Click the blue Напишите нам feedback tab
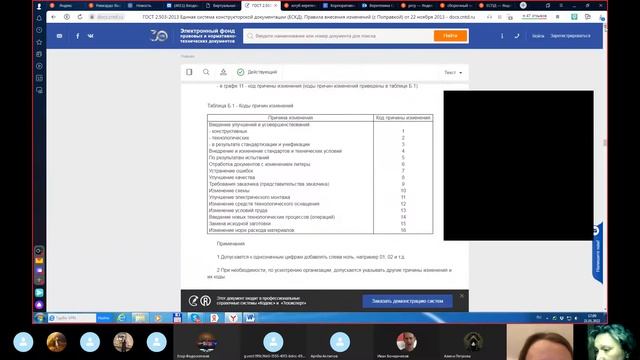Image resolution: width=640 pixels, height=360 pixels. point(597,253)
